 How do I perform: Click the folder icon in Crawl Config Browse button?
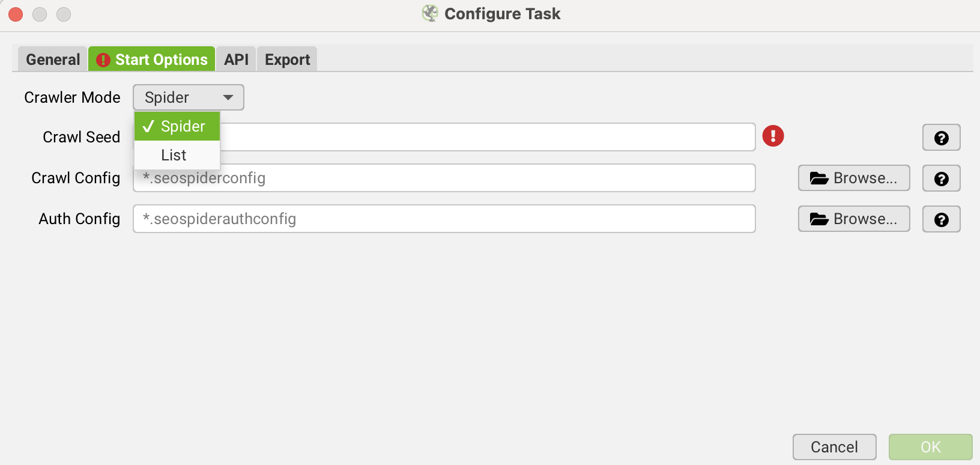coord(819,178)
